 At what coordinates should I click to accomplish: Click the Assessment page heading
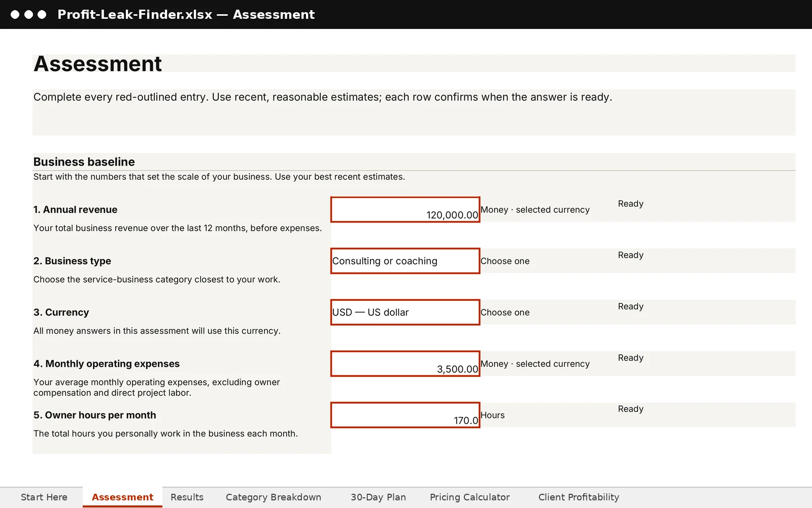[x=97, y=64]
